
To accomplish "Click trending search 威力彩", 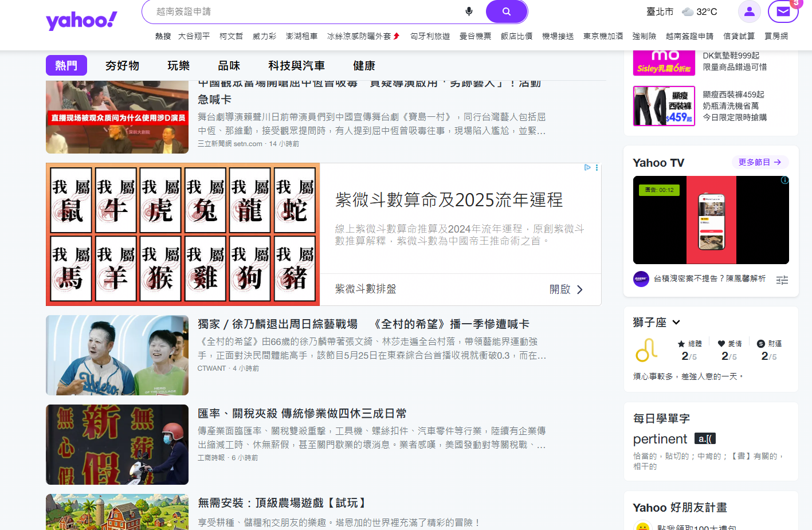I will tap(264, 36).
